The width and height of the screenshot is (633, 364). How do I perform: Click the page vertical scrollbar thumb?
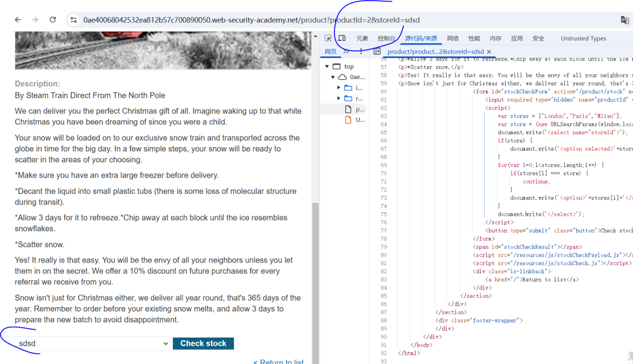click(315, 283)
